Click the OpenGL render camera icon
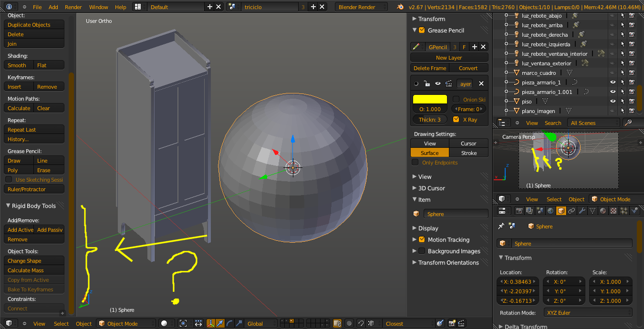 click(452, 323)
